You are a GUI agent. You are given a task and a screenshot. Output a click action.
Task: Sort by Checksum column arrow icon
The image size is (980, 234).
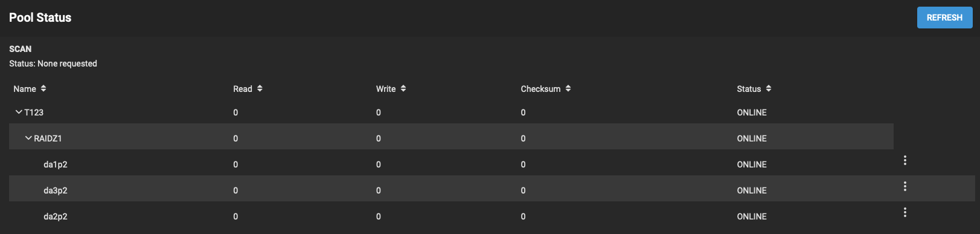tap(568, 88)
